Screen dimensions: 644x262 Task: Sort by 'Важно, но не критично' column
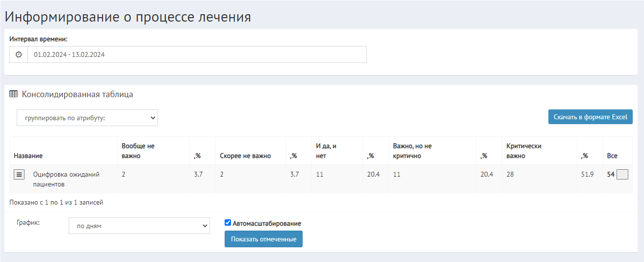(x=412, y=151)
